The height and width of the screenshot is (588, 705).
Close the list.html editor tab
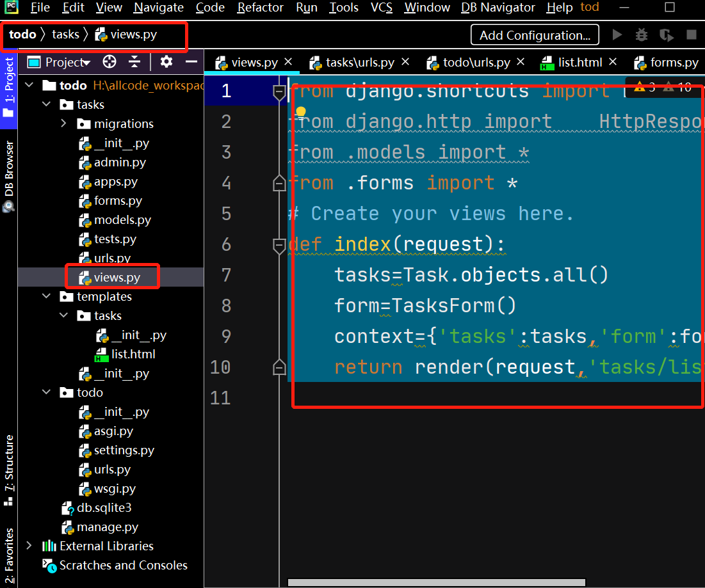point(612,61)
